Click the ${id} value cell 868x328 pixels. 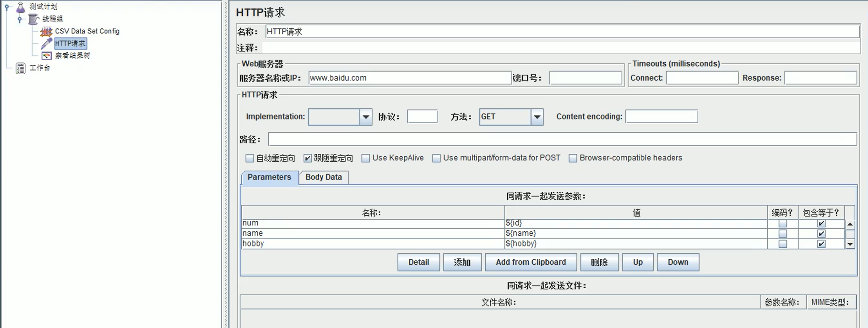(x=636, y=223)
